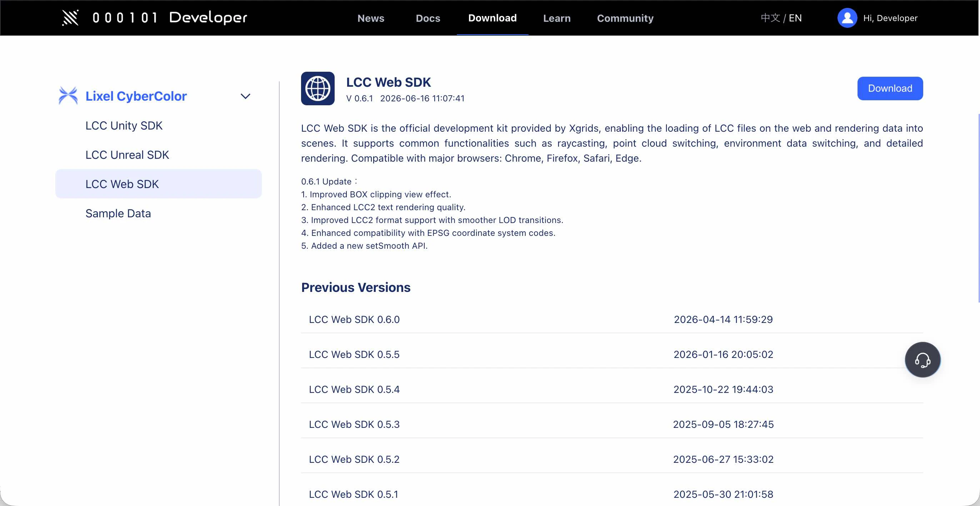Image resolution: width=980 pixels, height=506 pixels.
Task: Open the 000101 Developer home logo text
Action: [x=170, y=17]
